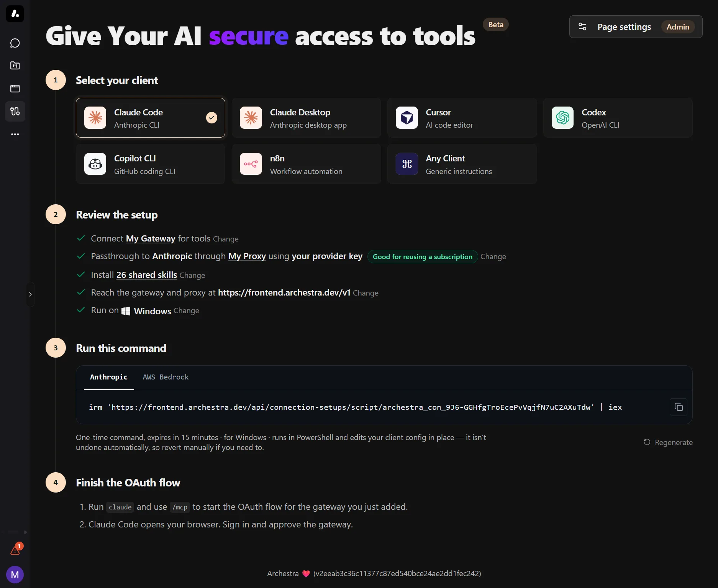
Task: Select the Cursor client card
Action: coord(462,118)
